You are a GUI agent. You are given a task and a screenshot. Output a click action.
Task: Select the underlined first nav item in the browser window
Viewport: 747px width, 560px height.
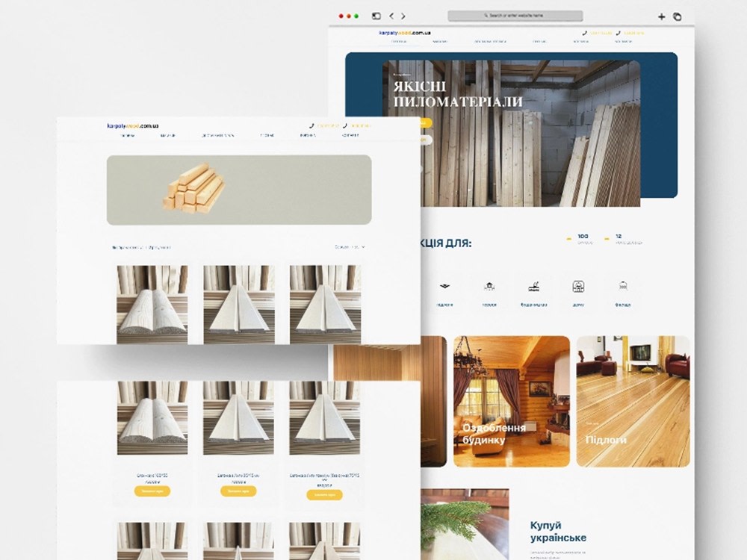click(x=399, y=42)
